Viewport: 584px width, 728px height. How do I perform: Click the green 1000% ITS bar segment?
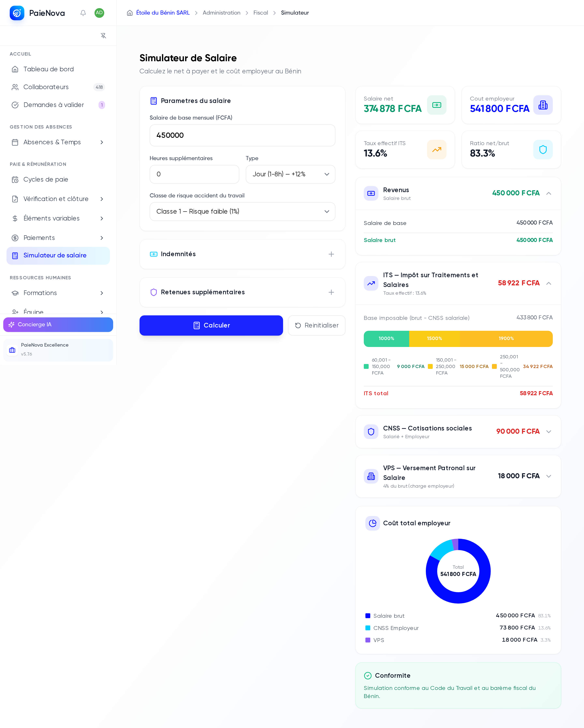[x=386, y=339]
